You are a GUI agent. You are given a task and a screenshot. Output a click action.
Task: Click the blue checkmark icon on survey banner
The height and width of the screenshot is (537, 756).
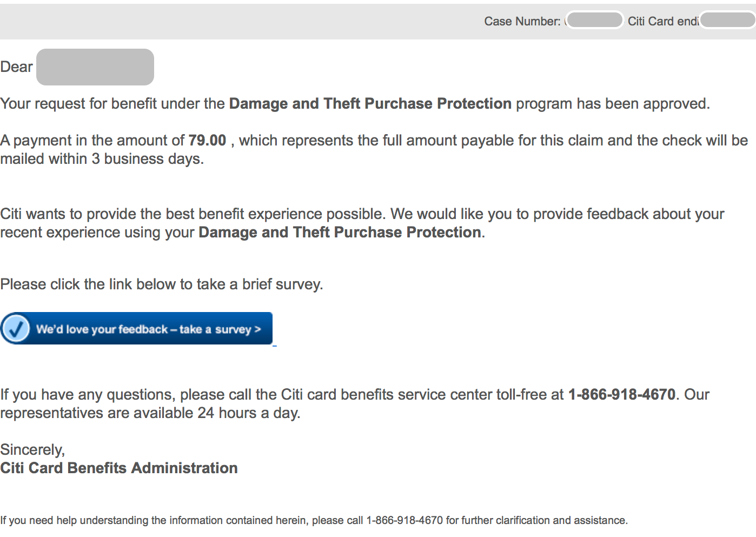[x=16, y=328]
